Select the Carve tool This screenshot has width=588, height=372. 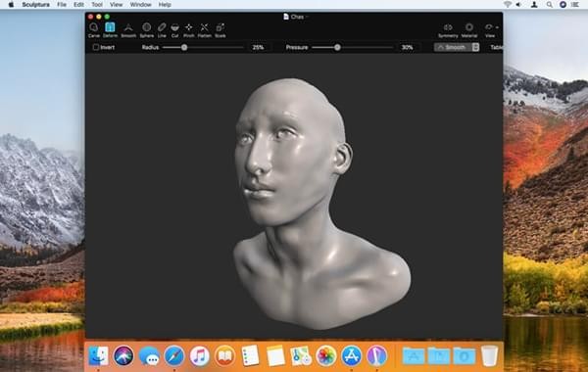pyautogui.click(x=94, y=30)
